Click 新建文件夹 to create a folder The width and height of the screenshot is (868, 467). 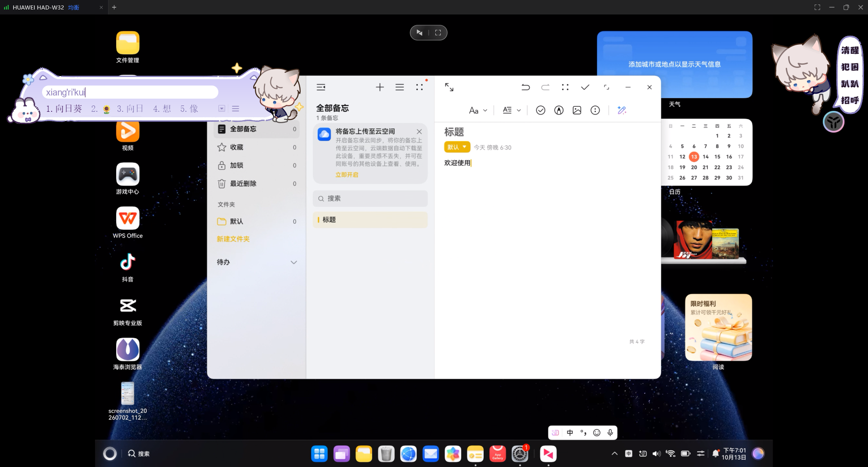tap(233, 239)
